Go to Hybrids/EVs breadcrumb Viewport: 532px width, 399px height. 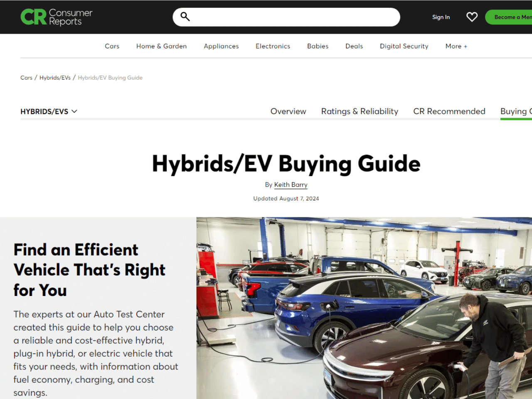(55, 78)
